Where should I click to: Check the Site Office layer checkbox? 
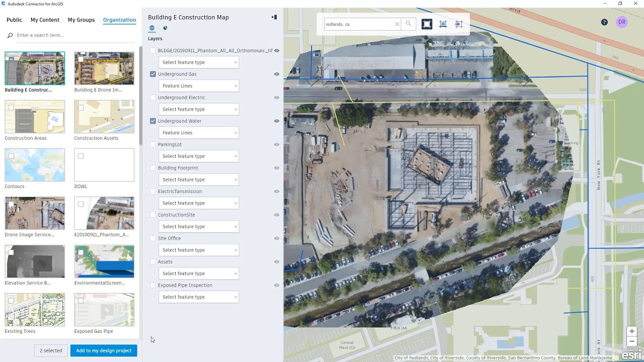153,238
